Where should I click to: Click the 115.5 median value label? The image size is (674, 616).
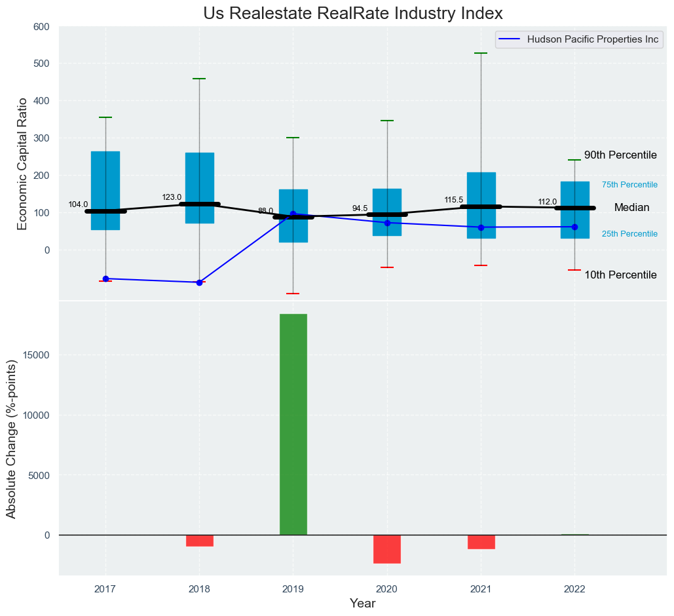point(453,200)
